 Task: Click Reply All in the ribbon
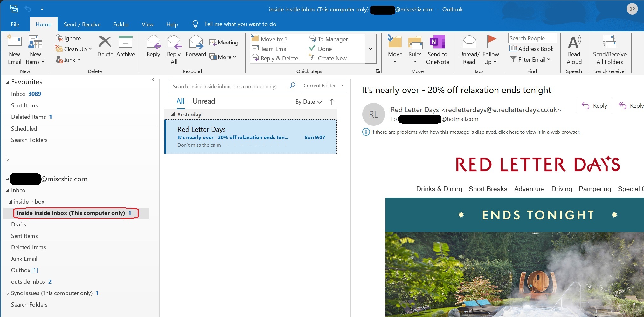tap(174, 50)
